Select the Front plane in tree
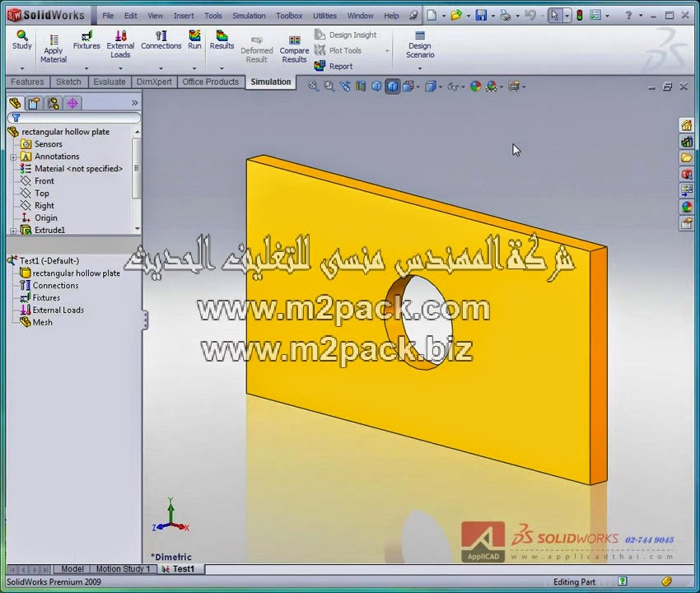 [x=37, y=181]
